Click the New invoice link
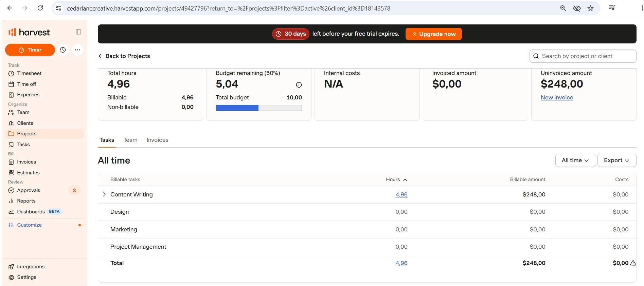The image size is (644, 286). [557, 97]
